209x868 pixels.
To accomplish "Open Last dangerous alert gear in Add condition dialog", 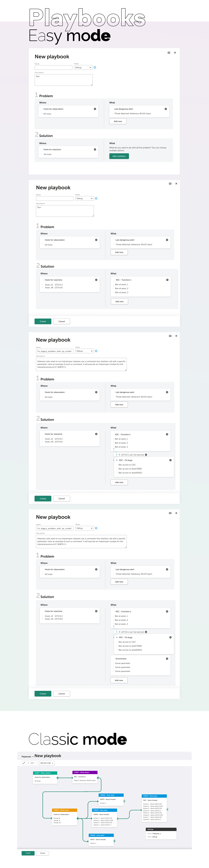I will pyautogui.click(x=165, y=109).
